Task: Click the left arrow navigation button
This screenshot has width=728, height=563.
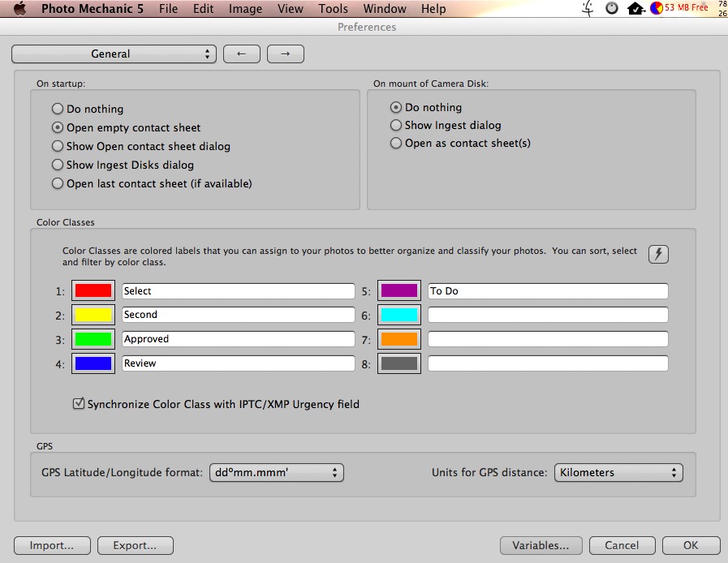Action: click(239, 54)
